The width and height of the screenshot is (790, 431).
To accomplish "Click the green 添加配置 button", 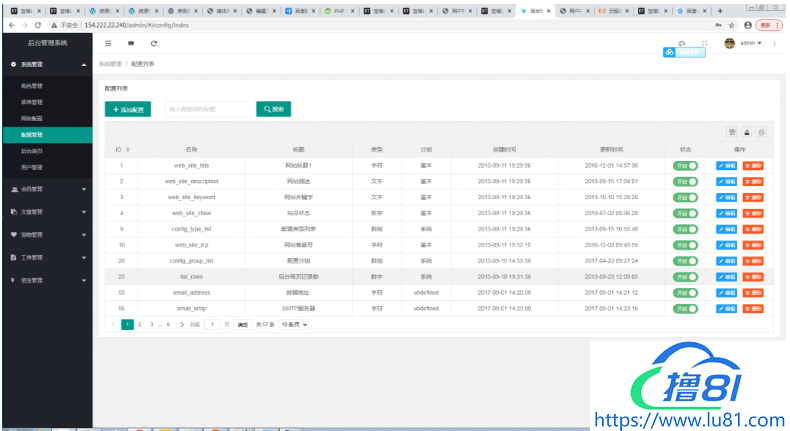I will tap(128, 109).
